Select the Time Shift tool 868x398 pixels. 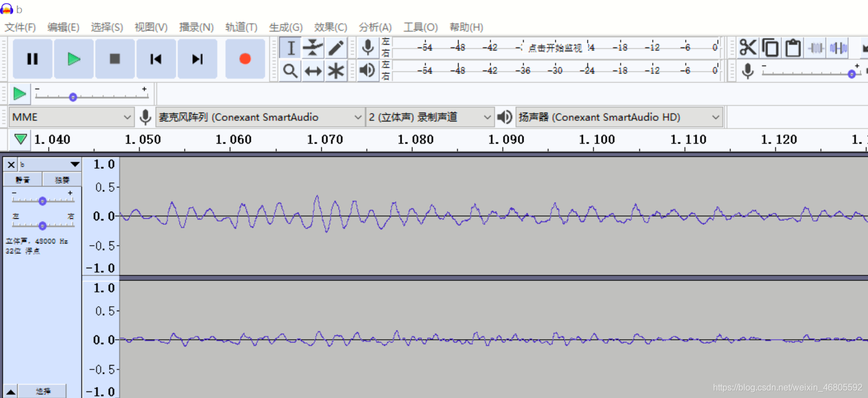click(x=313, y=71)
